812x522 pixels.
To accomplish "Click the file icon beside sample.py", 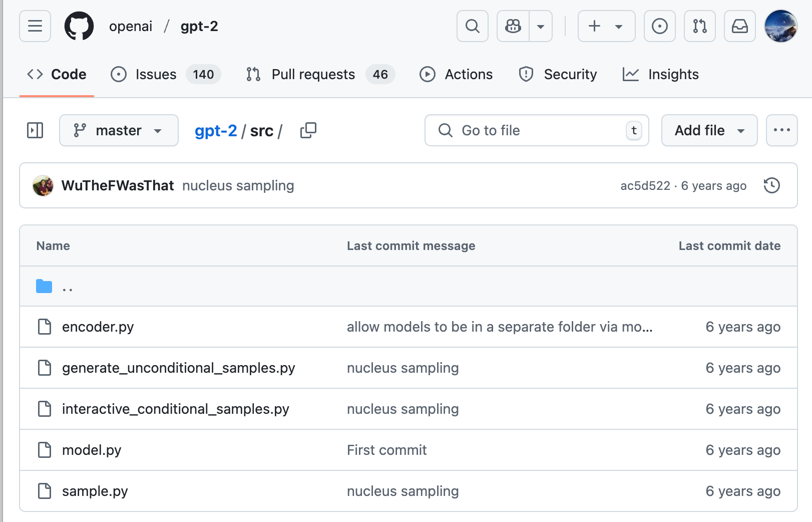I will (x=45, y=491).
